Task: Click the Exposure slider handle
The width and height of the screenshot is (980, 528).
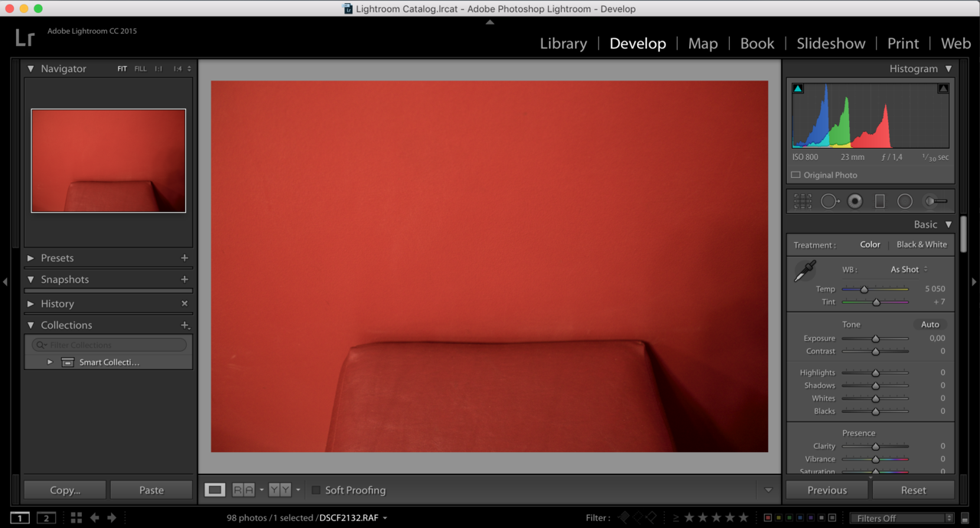Action: [876, 339]
